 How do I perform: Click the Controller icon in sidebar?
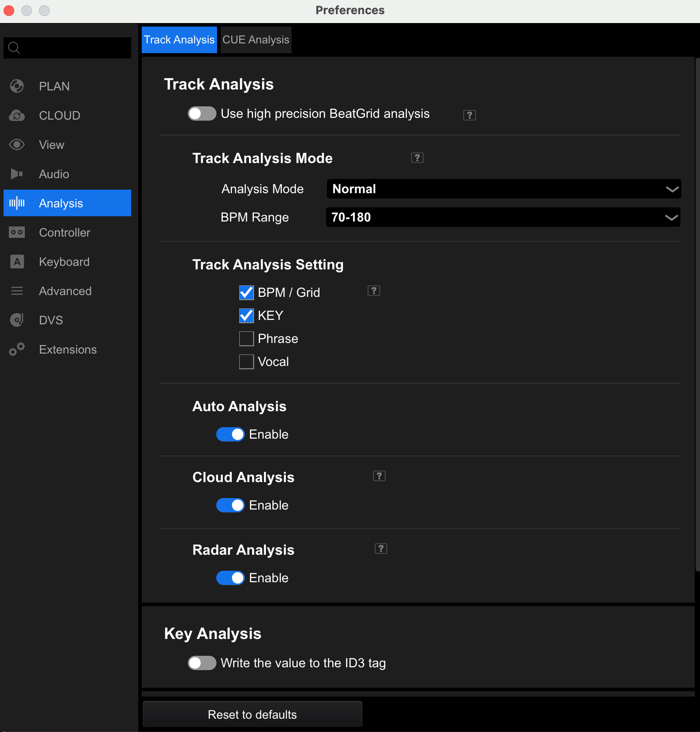(17, 232)
